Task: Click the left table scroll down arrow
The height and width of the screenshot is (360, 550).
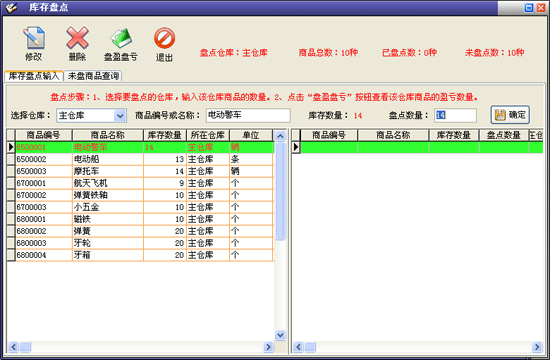Action: [x=280, y=335]
